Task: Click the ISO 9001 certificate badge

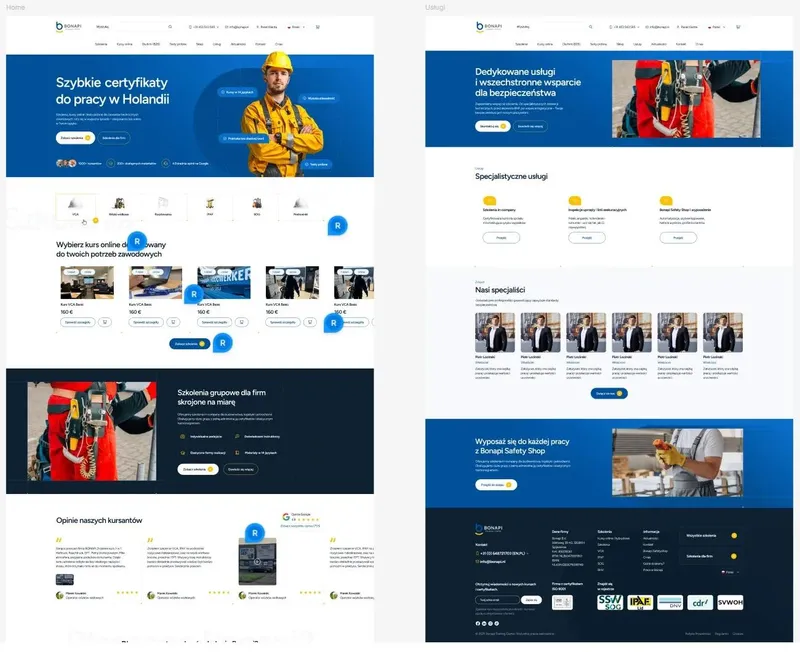Action: tap(562, 603)
